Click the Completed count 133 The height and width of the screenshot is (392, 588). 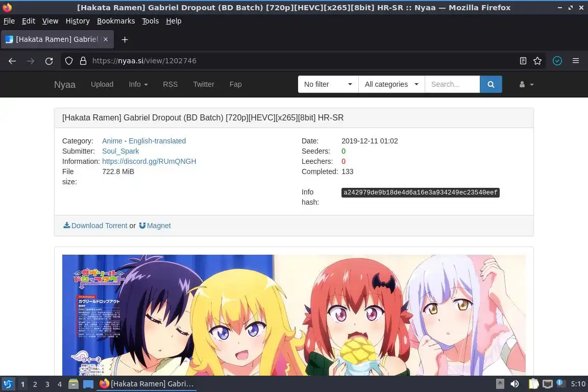(347, 171)
